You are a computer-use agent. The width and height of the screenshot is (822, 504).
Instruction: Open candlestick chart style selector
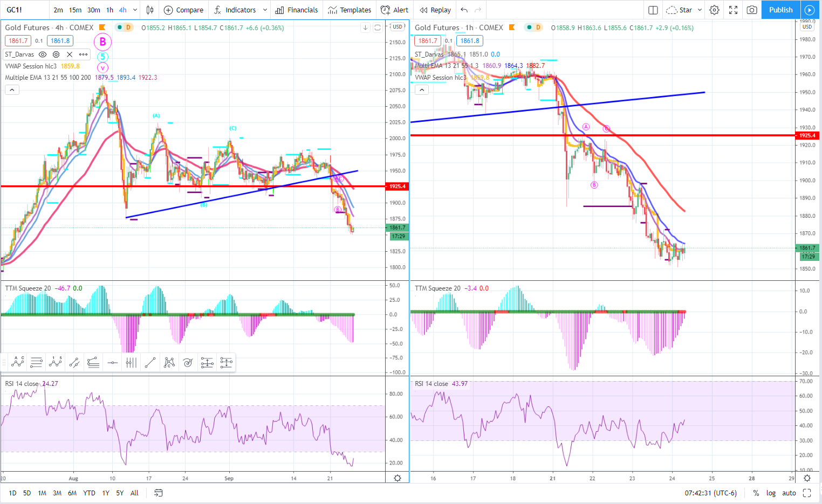tap(150, 10)
